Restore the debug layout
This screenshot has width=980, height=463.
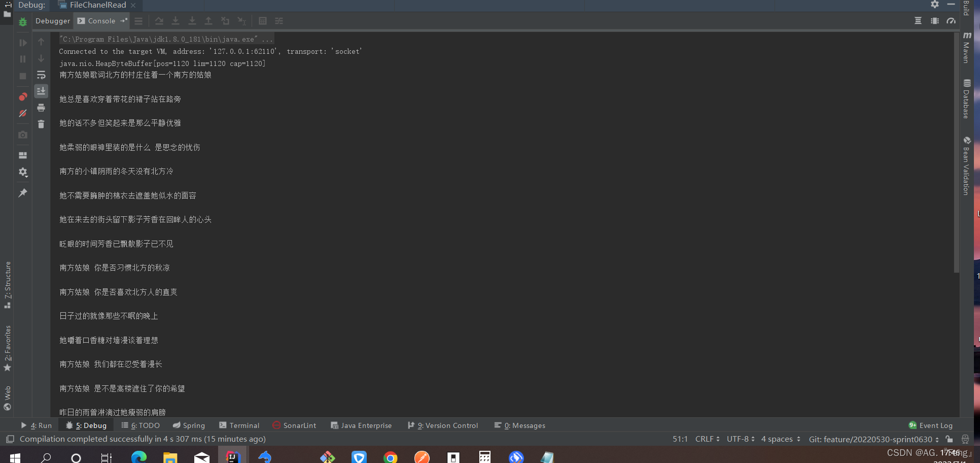(x=23, y=155)
